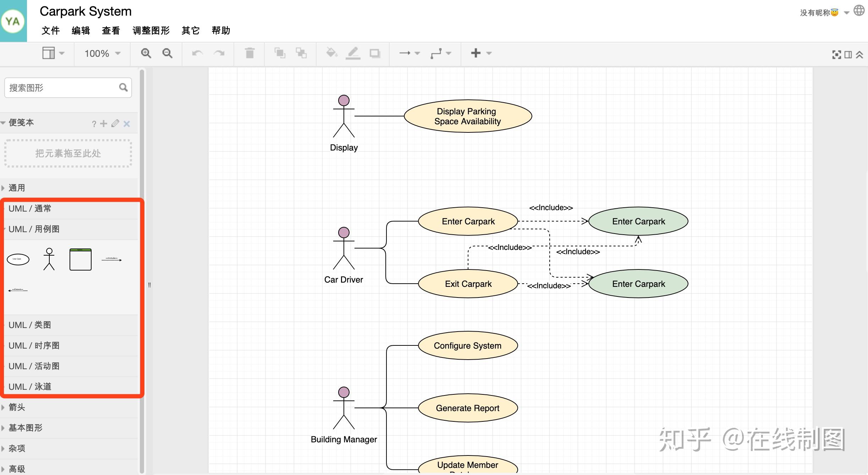
Task: Click the Carpark System document title
Action: point(86,11)
